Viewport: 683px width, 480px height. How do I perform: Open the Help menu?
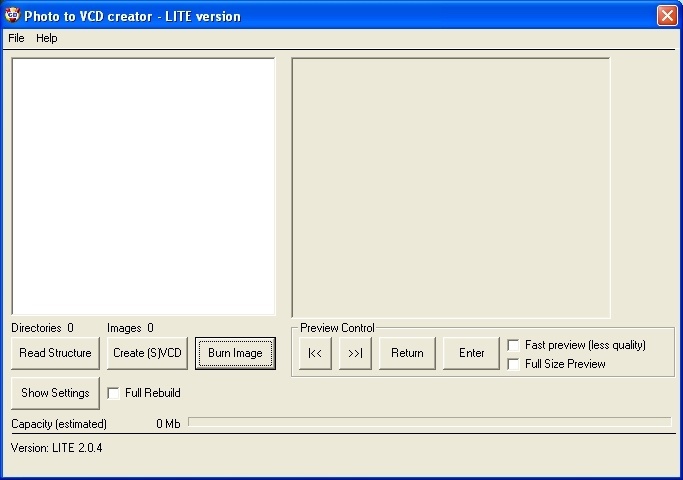[x=47, y=38]
